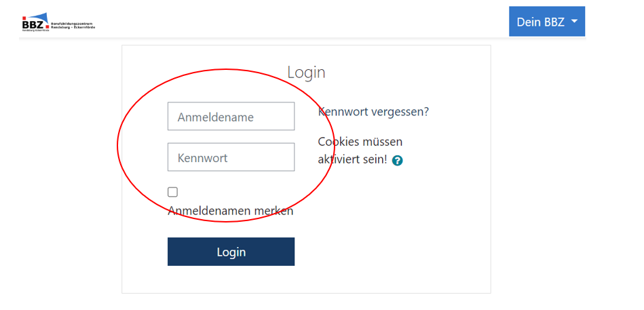Click the Anmeldenamen merken label text
Screen dimensions: 644x310
231,211
